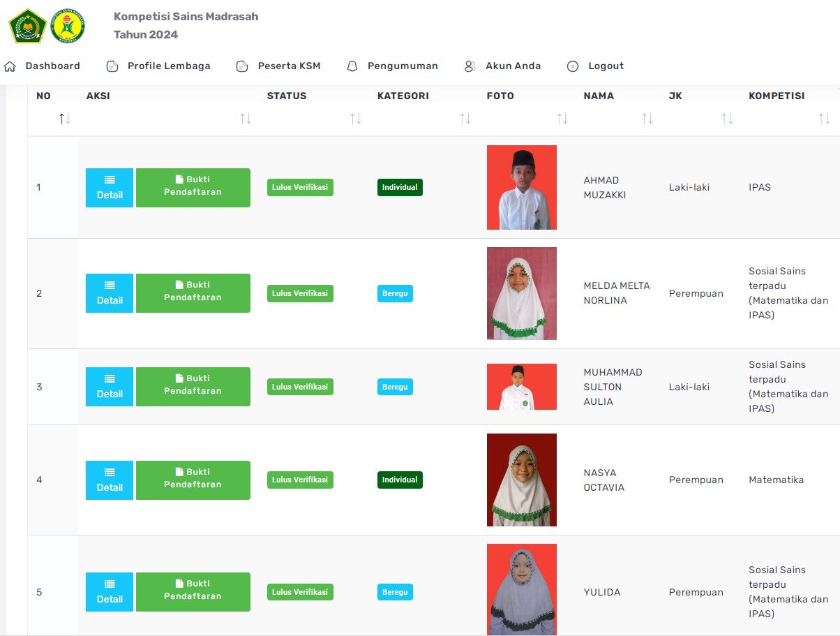Click Individual badge for Nasya Octavia
Viewport: 840px width, 636px height.
pos(400,480)
